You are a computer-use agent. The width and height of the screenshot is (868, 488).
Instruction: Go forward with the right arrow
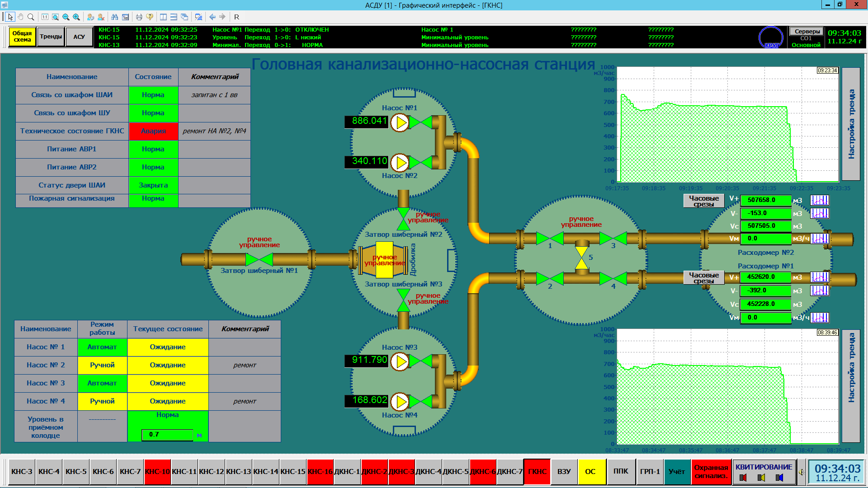pyautogui.click(x=222, y=17)
